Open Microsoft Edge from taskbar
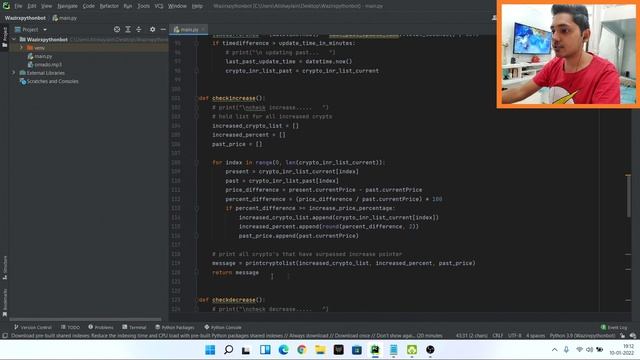This screenshot has width=640, height=360. click(x=283, y=350)
